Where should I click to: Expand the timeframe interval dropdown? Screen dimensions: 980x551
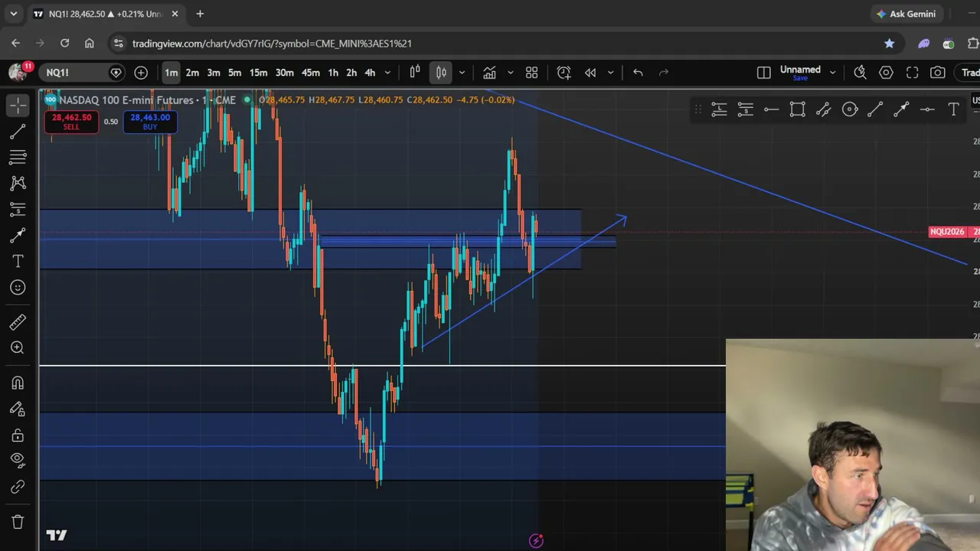click(x=387, y=73)
